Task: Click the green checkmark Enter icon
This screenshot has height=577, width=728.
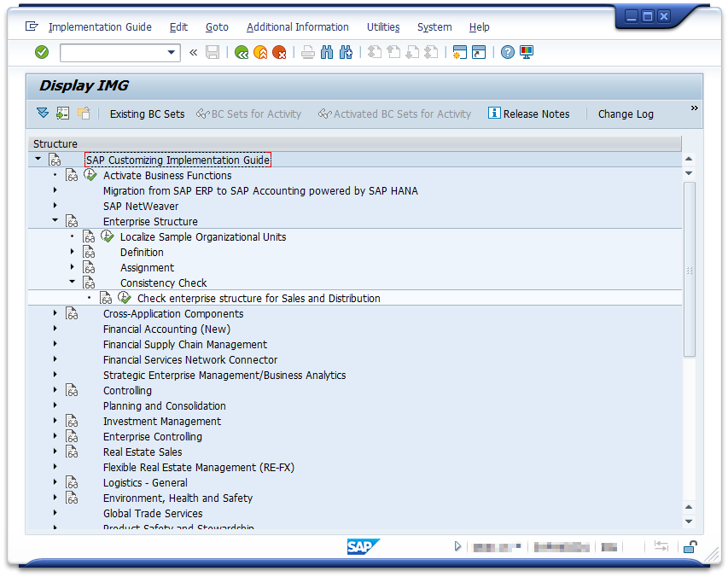Action: 42,52
